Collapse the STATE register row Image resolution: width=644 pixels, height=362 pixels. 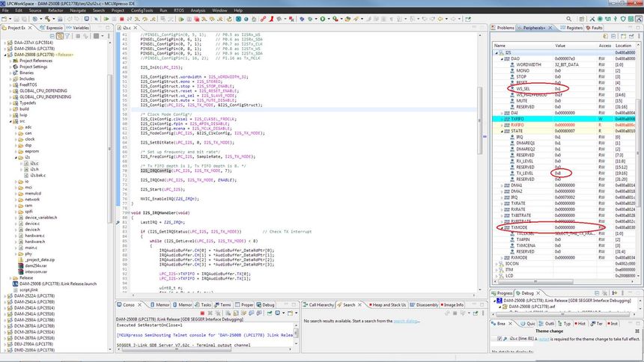(502, 131)
